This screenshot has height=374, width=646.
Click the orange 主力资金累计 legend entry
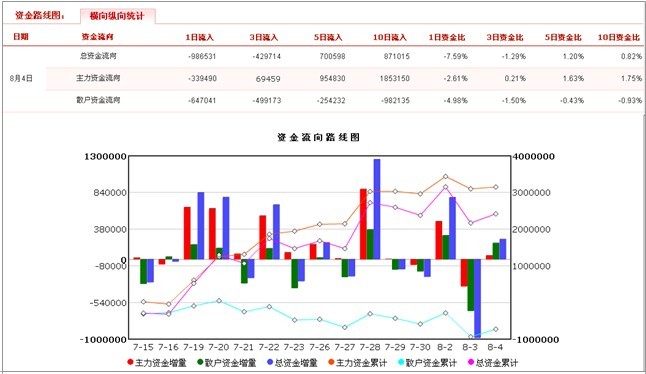pos(358,363)
